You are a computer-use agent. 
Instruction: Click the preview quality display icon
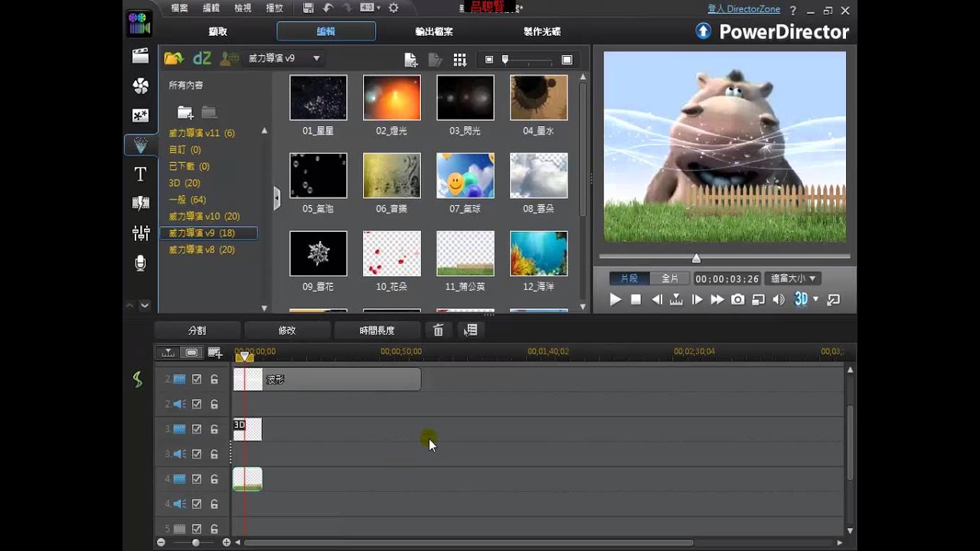[x=758, y=300]
